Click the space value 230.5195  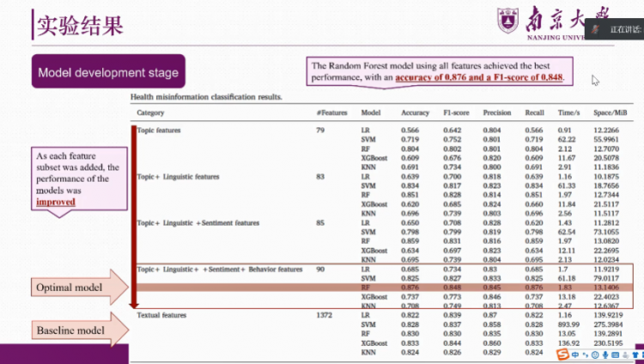[608, 343]
